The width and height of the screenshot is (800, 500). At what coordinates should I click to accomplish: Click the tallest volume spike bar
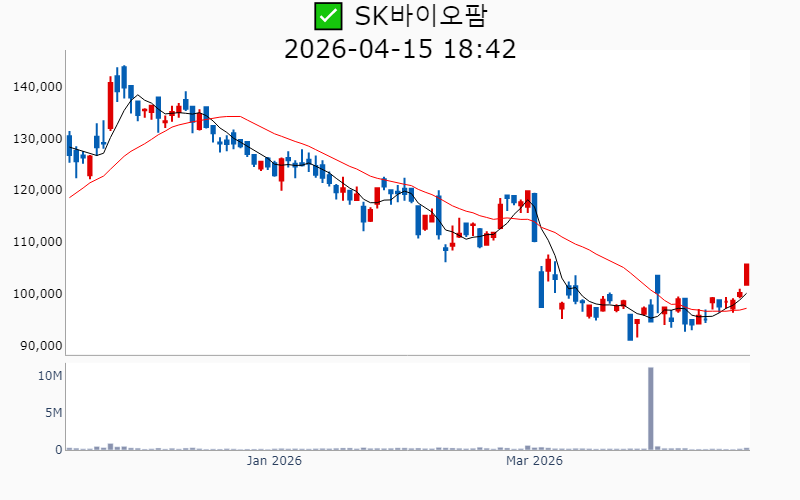[650, 408]
